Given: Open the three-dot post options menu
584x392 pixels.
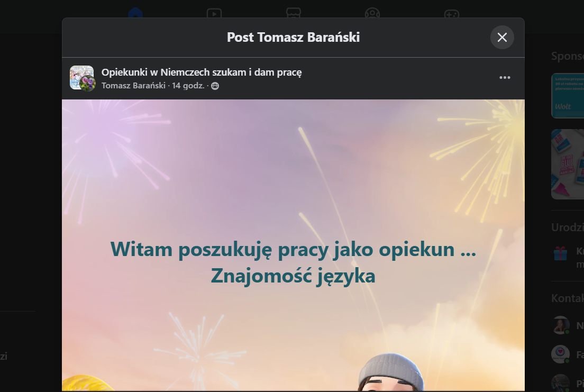Looking at the screenshot, I should click(x=505, y=78).
